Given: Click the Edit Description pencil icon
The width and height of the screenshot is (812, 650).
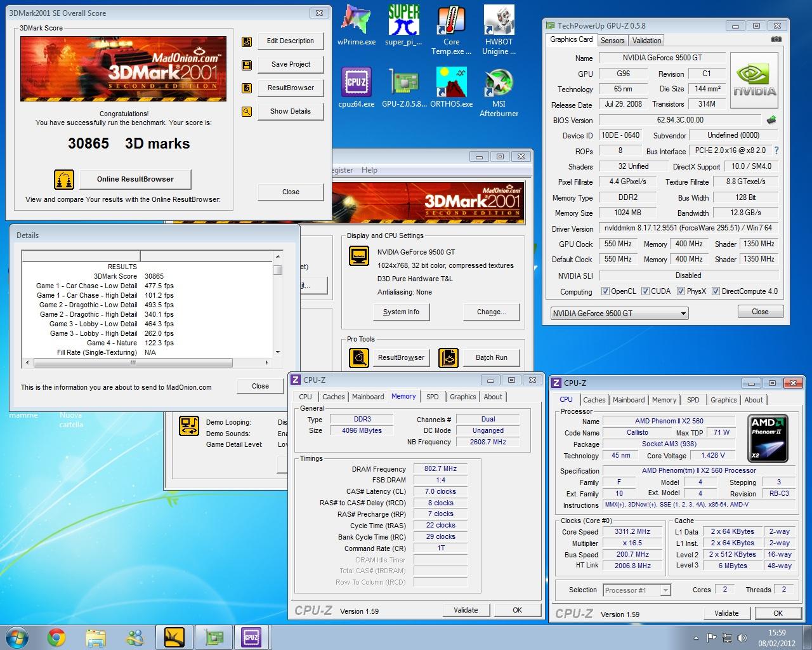Looking at the screenshot, I should coord(247,42).
